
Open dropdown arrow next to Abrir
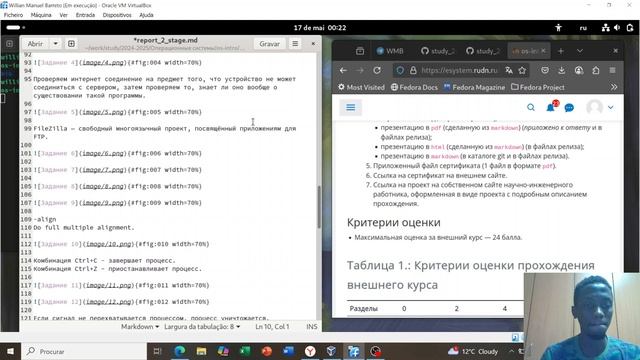click(55, 44)
